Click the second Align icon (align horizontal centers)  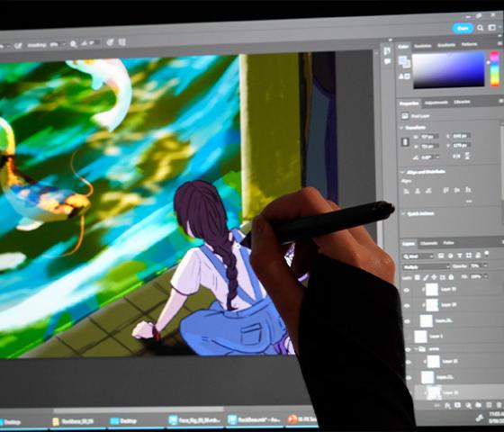(x=418, y=191)
